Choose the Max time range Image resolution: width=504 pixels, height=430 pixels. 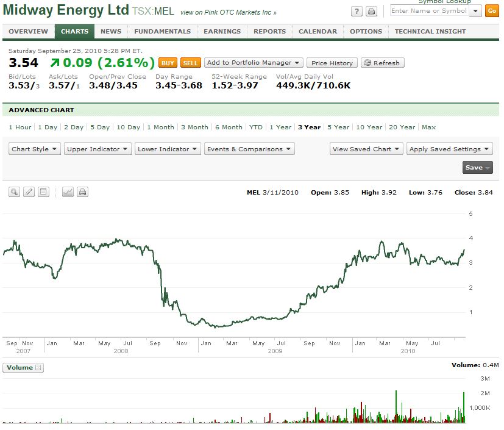(x=428, y=127)
